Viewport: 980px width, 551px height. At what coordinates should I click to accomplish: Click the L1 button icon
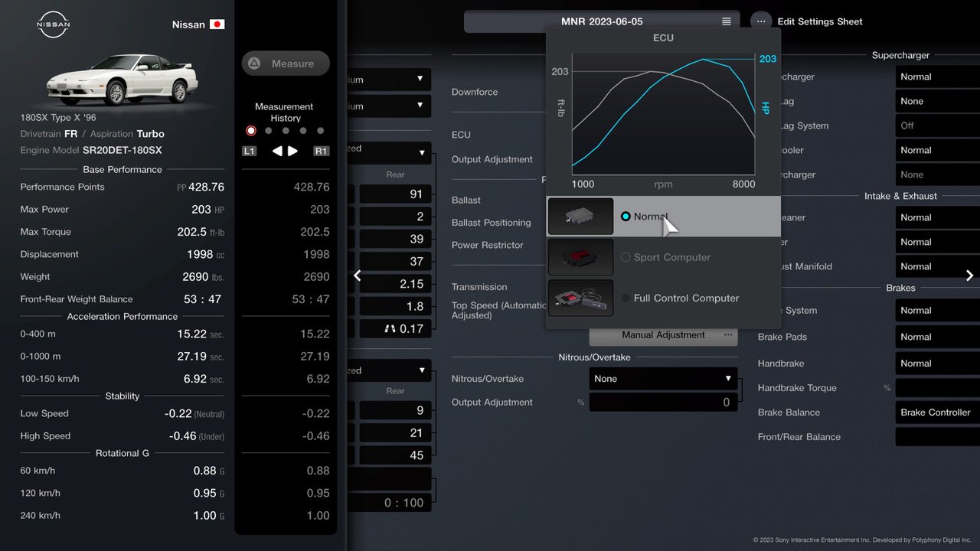[x=250, y=151]
